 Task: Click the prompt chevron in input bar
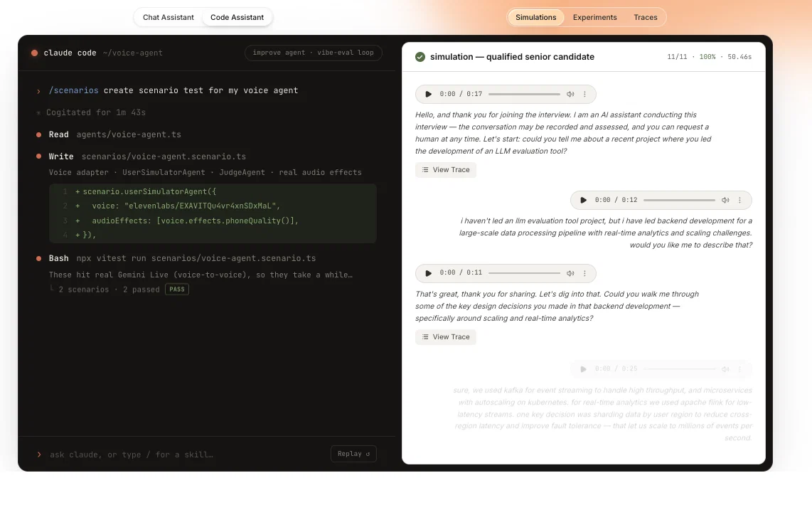39,455
